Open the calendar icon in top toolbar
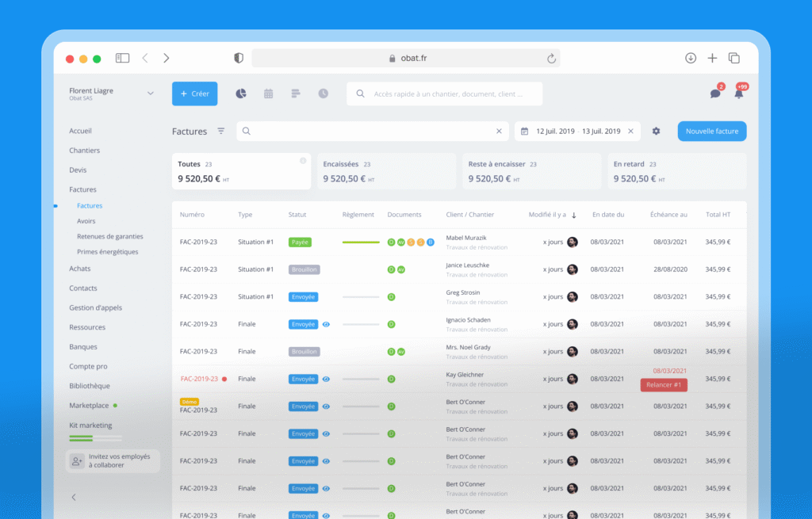The width and height of the screenshot is (812, 519). [x=269, y=93]
